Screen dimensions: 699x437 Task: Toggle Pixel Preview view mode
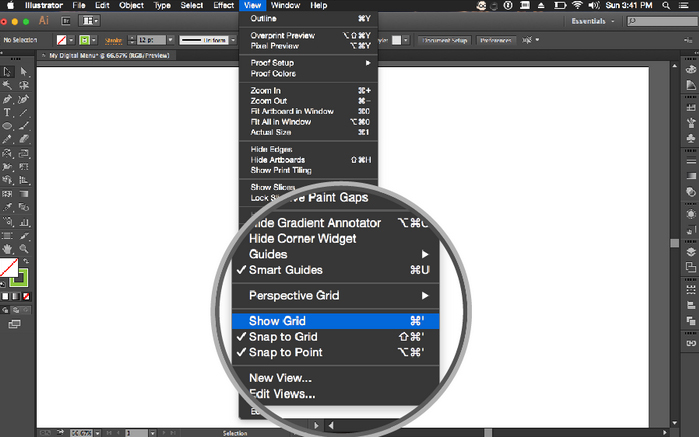(x=308, y=46)
